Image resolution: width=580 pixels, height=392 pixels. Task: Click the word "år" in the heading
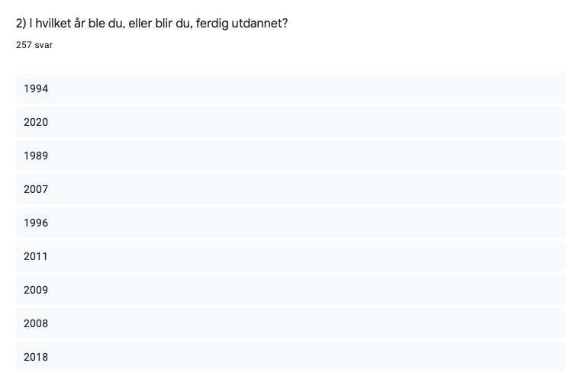(82, 24)
